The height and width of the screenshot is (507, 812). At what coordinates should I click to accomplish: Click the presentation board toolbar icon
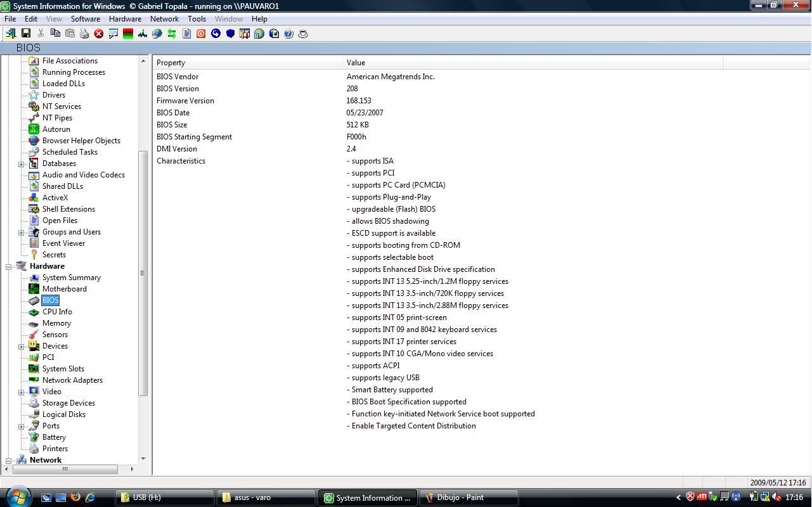pyautogui.click(x=113, y=34)
